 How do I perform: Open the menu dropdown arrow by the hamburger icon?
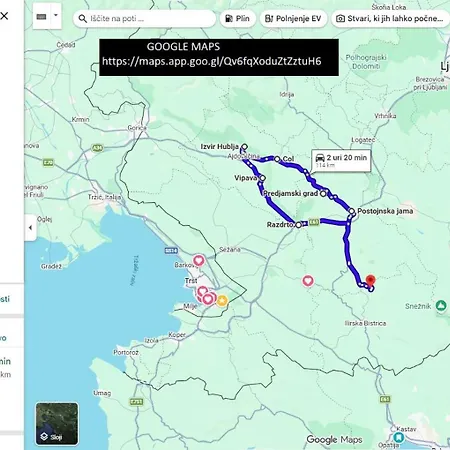pyautogui.click(x=56, y=15)
